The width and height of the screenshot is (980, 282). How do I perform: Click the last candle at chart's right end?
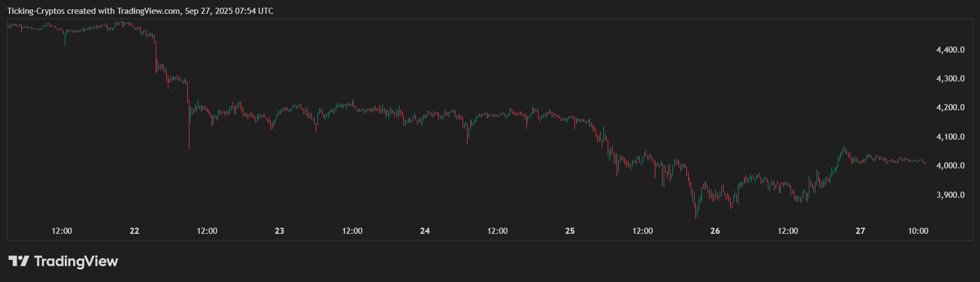pos(925,163)
